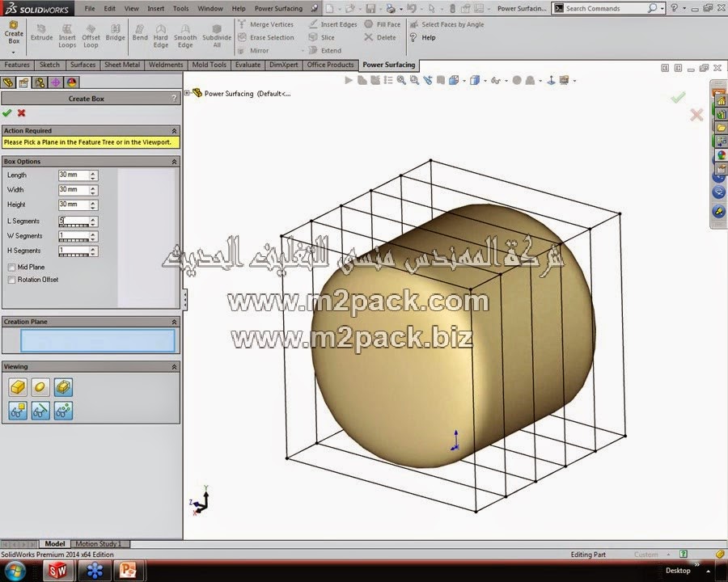The image size is (728, 582).
Task: Collapse the Viewing section
Action: [x=174, y=367]
